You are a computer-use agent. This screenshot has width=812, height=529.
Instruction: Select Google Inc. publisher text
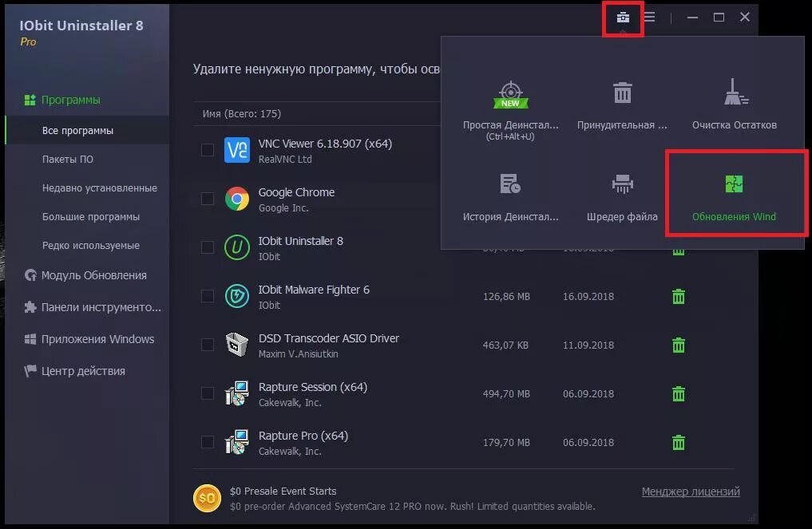[283, 208]
